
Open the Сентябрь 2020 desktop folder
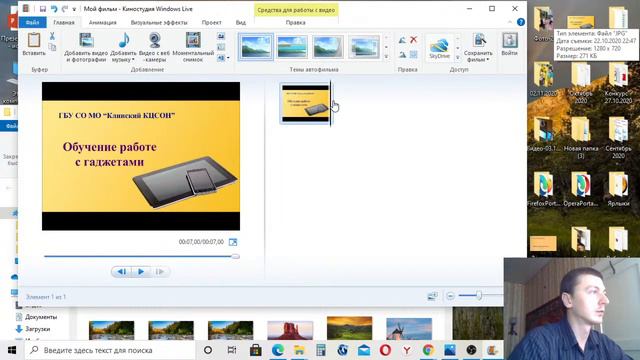tap(618, 138)
